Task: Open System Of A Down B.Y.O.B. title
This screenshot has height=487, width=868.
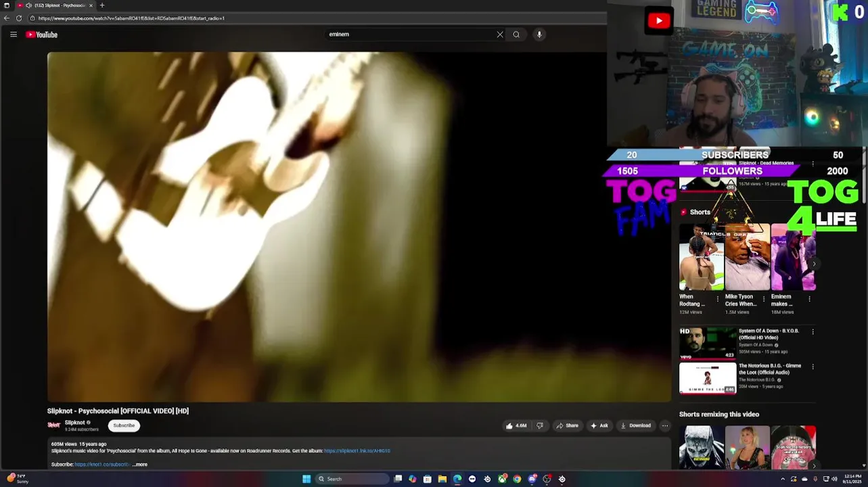Action: tap(769, 334)
